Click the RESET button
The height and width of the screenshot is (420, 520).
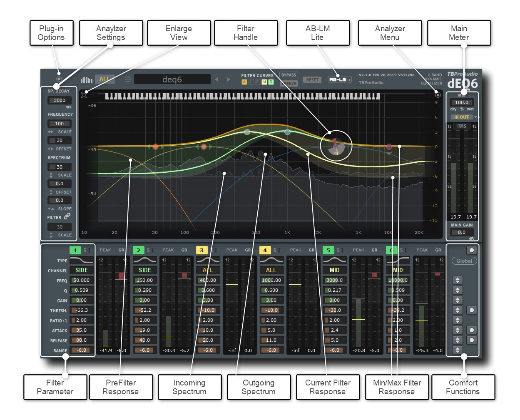tap(312, 80)
